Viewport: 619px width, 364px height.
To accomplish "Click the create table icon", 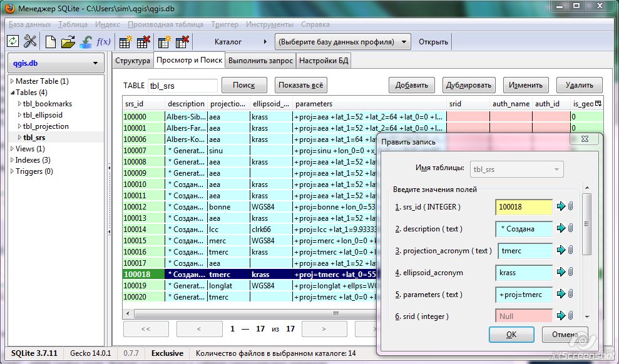I will point(126,41).
